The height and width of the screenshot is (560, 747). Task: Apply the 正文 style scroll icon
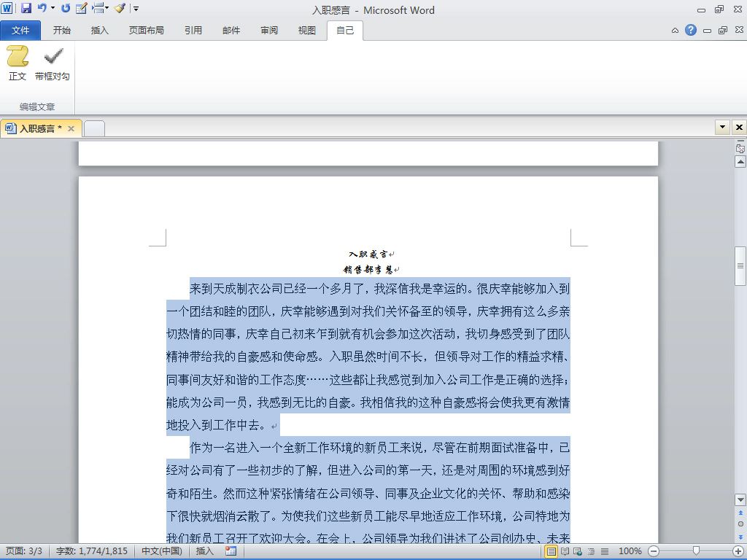(x=18, y=63)
